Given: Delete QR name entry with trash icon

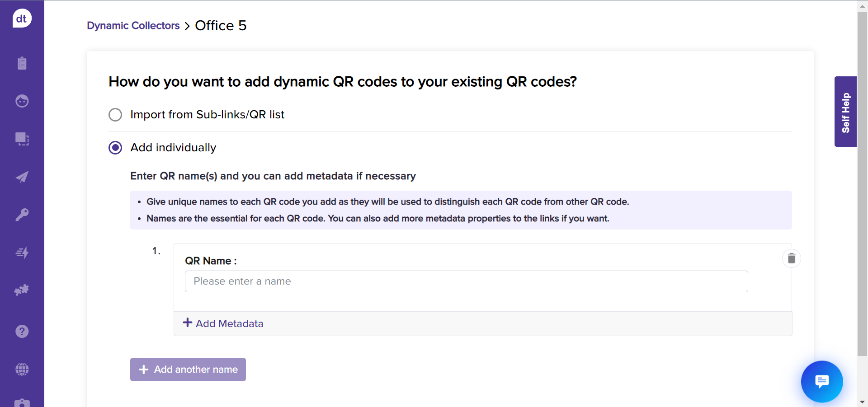Looking at the screenshot, I should tap(791, 258).
